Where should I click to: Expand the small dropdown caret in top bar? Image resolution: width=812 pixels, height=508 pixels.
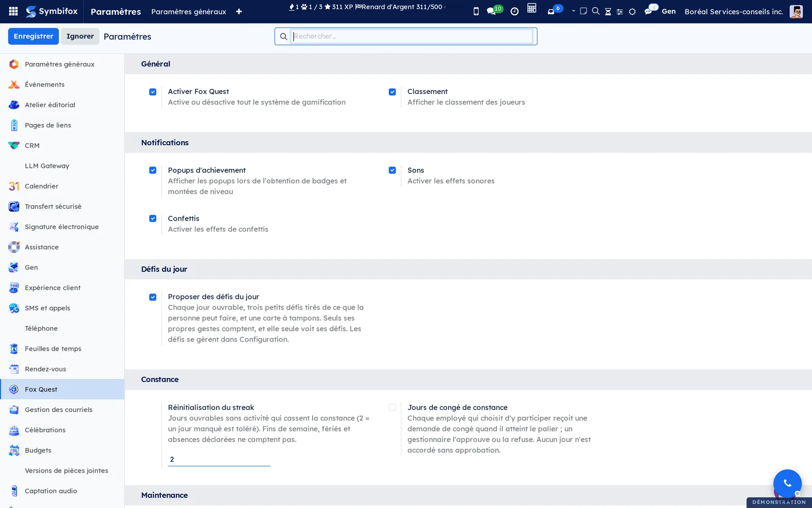573,11
